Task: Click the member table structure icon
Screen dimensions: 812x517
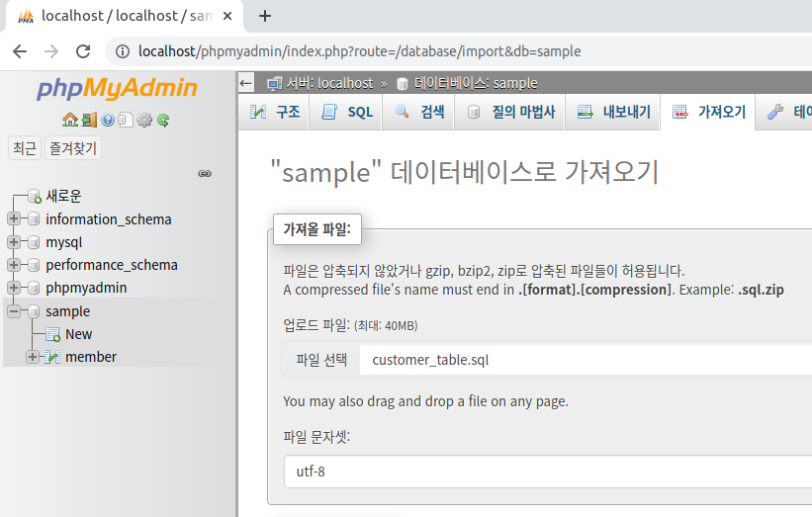Action: pyautogui.click(x=52, y=357)
